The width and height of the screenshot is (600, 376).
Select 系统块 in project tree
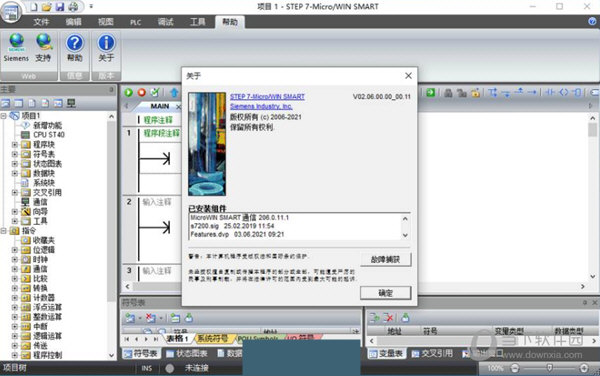44,183
